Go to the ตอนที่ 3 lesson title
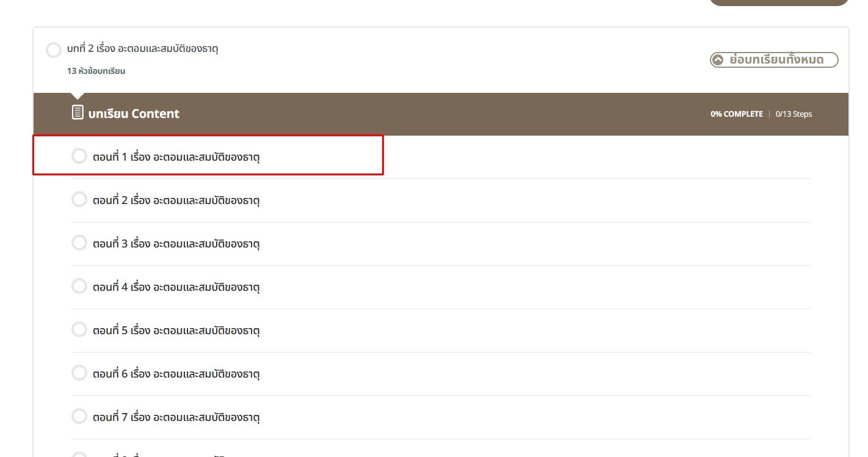Image resolution: width=868 pixels, height=457 pixels. pyautogui.click(x=176, y=244)
